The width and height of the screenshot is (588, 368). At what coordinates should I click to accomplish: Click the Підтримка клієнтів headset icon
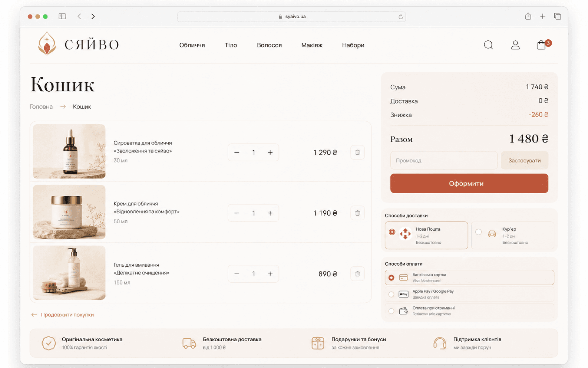pos(440,343)
